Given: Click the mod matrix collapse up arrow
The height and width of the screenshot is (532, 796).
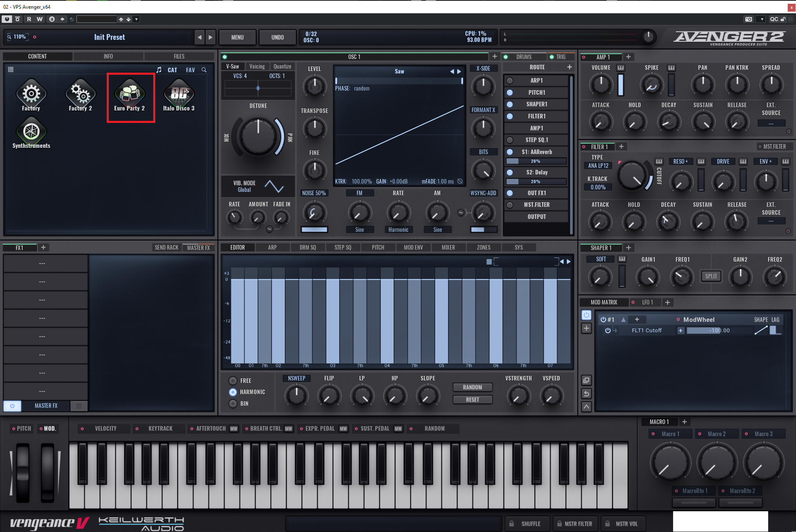Looking at the screenshot, I should click(x=586, y=407).
